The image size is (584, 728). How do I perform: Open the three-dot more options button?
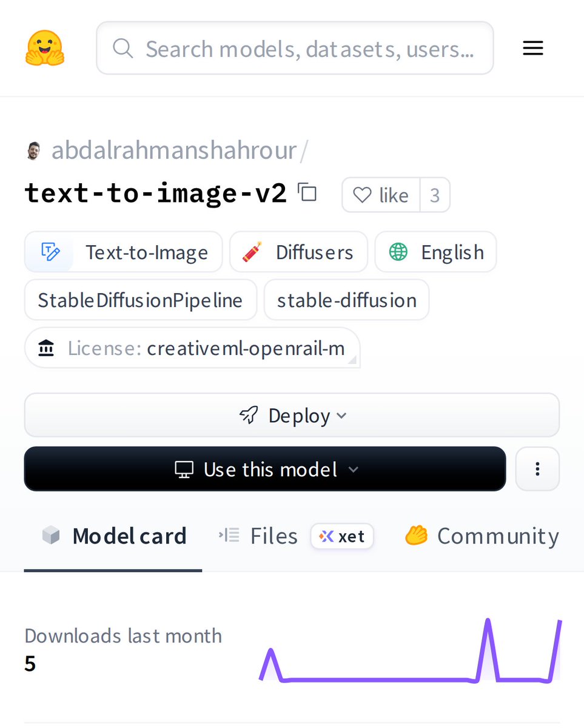tap(537, 469)
